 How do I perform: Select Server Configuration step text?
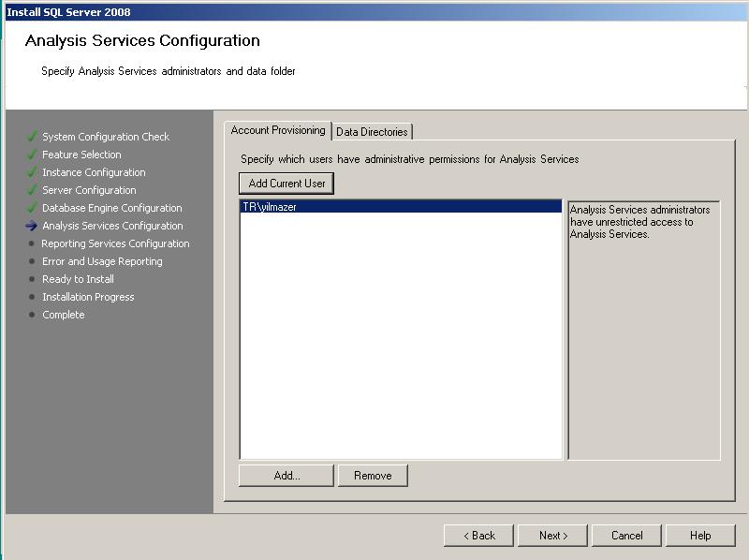tap(89, 190)
